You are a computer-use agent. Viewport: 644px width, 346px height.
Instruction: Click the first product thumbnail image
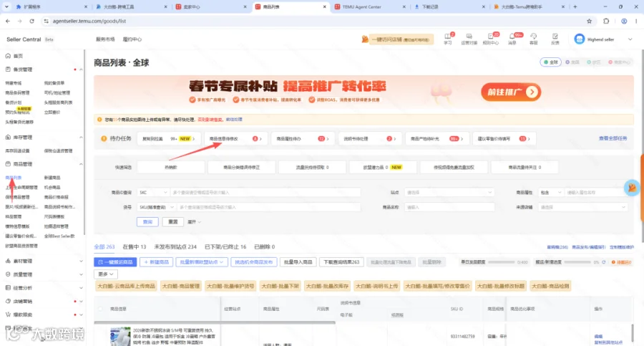coord(120,337)
